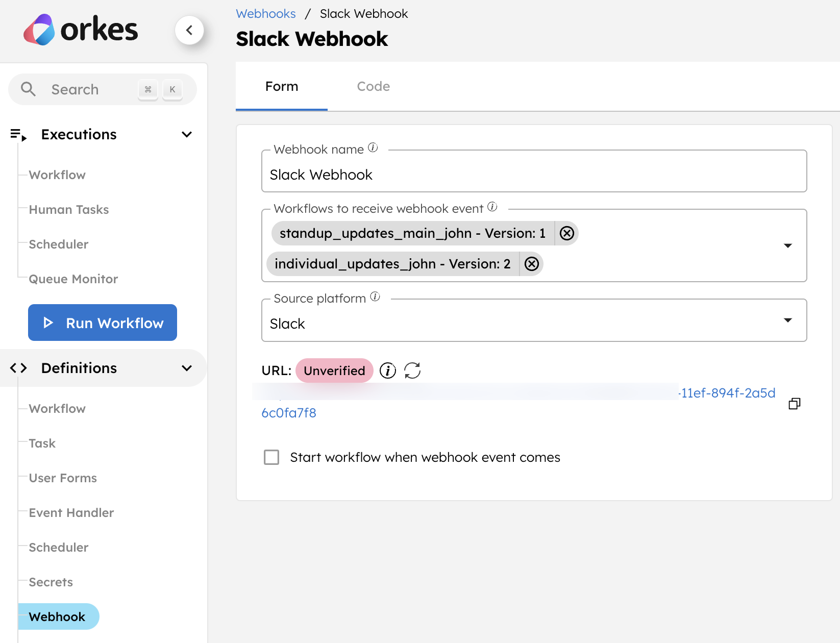Open Scheduler under Executions
This screenshot has width=840, height=643.
[x=59, y=244]
